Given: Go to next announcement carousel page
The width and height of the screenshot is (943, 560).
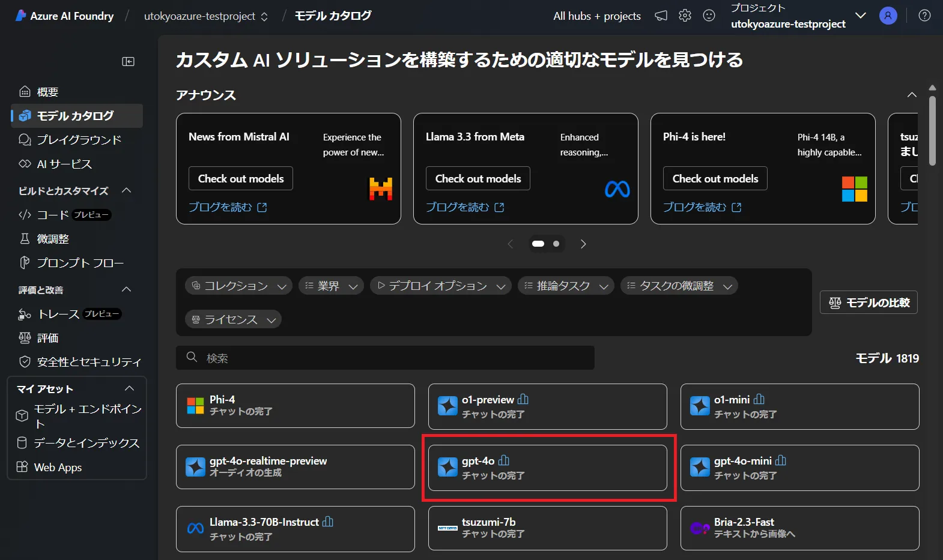Looking at the screenshot, I should (583, 244).
